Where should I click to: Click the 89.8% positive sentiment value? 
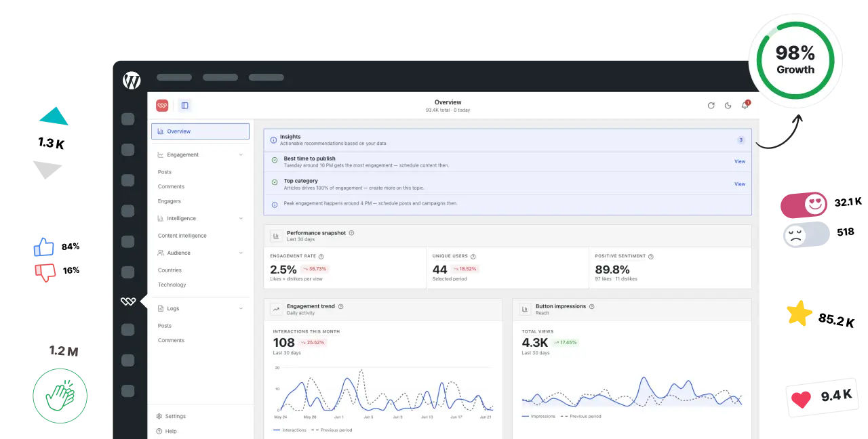612,269
